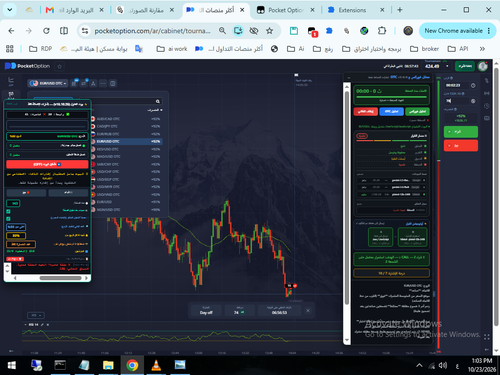Tick the first green checkbox in left bot panel
This screenshot has height=375, width=500.
pyautogui.click(x=8, y=211)
